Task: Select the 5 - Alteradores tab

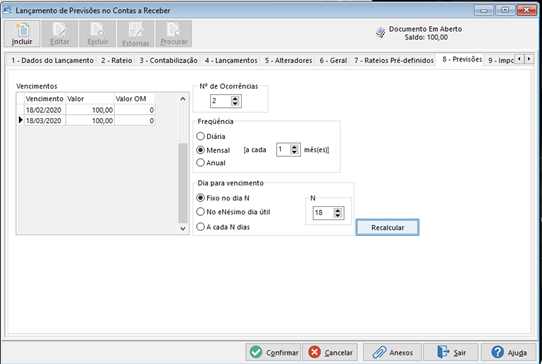Action: point(288,60)
